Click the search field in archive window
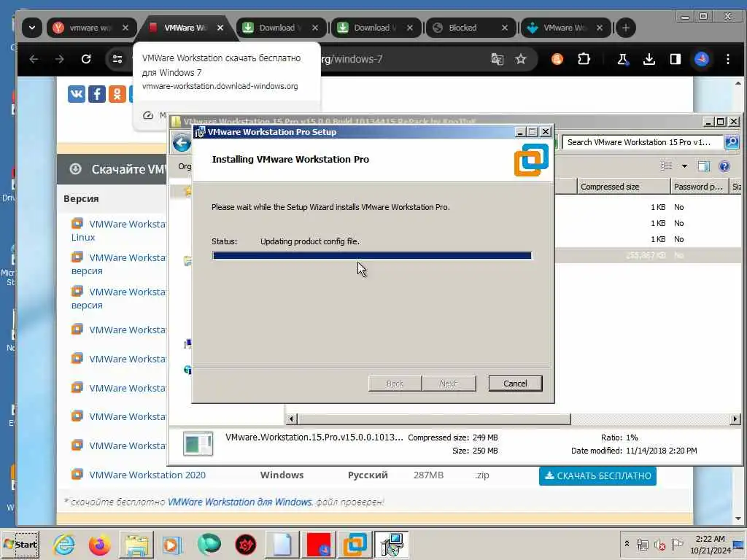 [643, 142]
